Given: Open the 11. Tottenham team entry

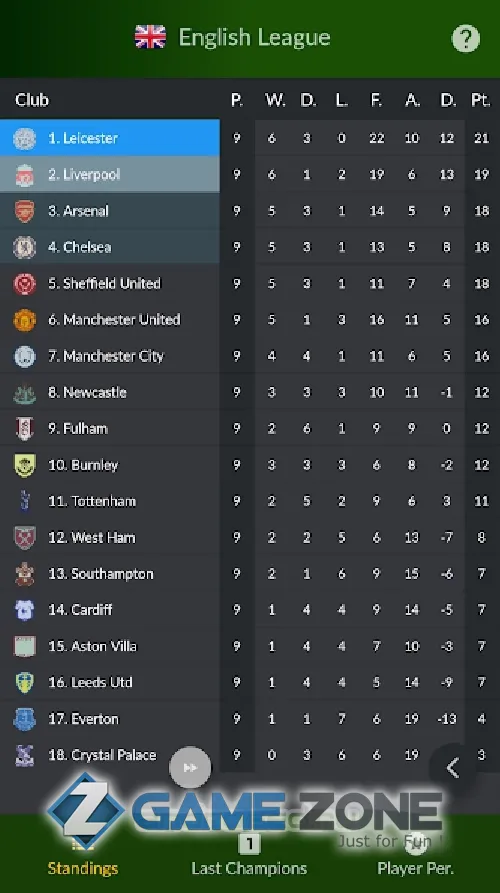Looking at the screenshot, I should [250, 501].
